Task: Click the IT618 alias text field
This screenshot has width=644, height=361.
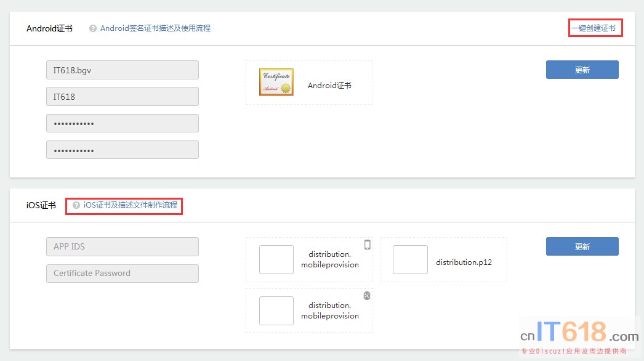Action: click(123, 97)
